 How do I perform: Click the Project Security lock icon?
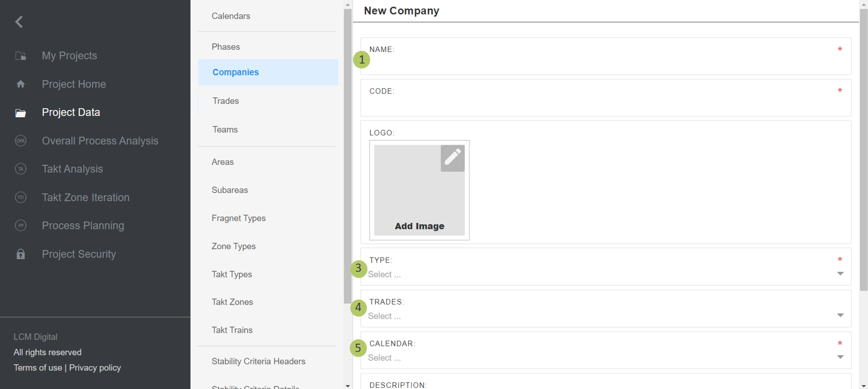(x=20, y=254)
